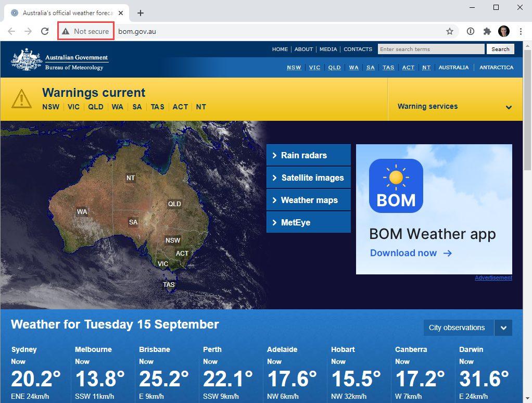Open the Chrome extensions puzzle icon
The image size is (532, 403).
[x=487, y=31]
